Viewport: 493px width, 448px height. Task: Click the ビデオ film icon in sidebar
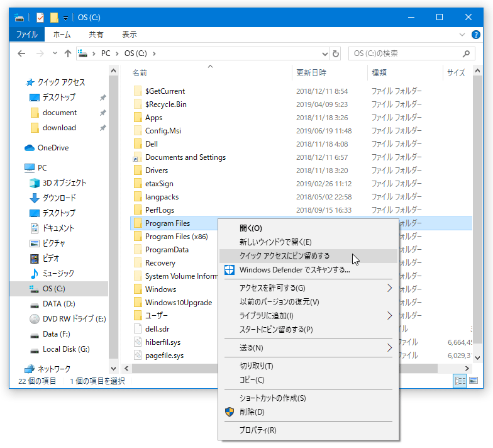[34, 259]
